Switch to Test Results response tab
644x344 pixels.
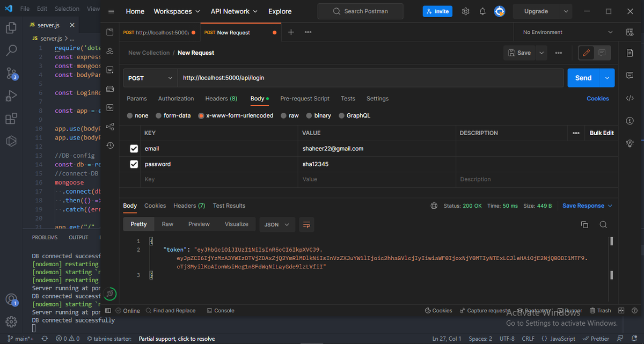pyautogui.click(x=229, y=206)
